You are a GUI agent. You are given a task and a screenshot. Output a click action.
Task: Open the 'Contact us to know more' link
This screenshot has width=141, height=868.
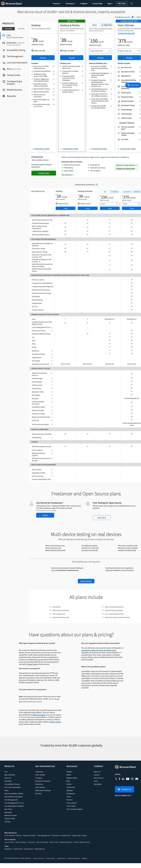[126, 169]
